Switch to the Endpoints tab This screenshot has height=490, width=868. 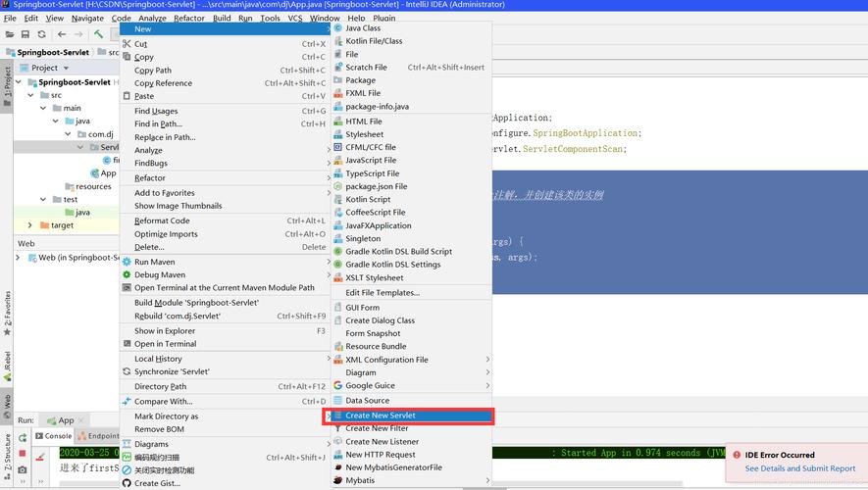tap(98, 436)
